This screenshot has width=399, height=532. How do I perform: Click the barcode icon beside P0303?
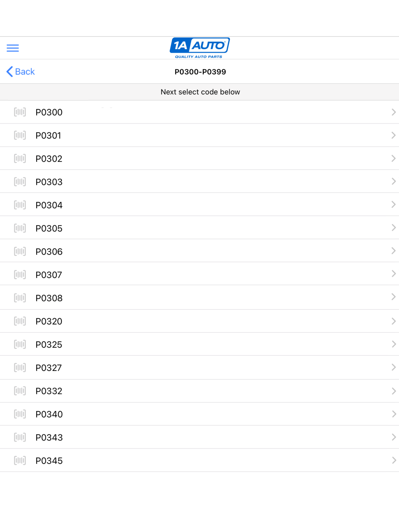(20, 181)
